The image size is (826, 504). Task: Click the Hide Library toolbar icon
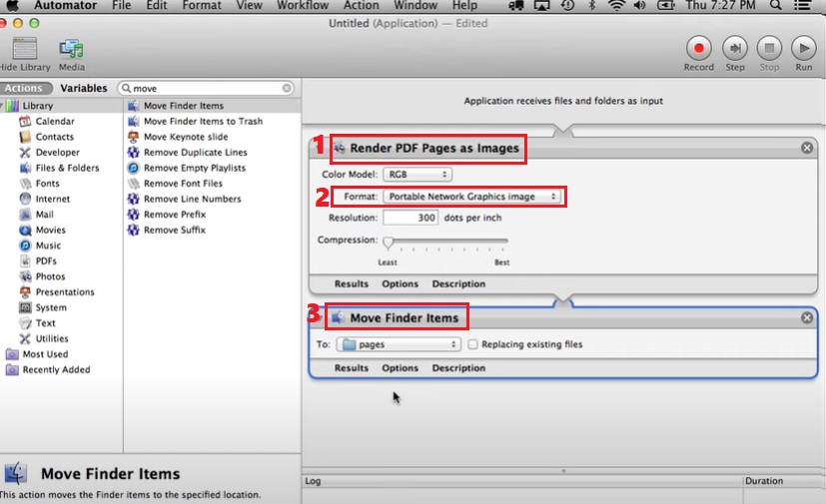click(x=24, y=49)
